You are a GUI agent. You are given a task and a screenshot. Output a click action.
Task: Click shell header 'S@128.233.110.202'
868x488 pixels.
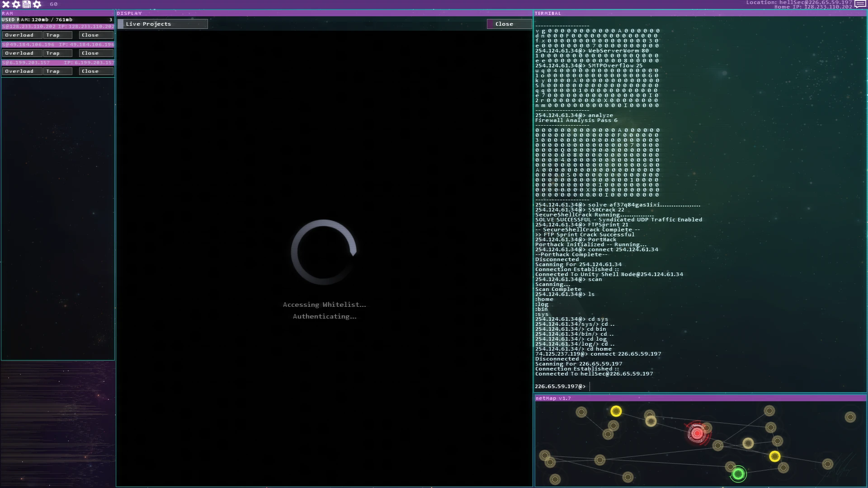(29, 27)
